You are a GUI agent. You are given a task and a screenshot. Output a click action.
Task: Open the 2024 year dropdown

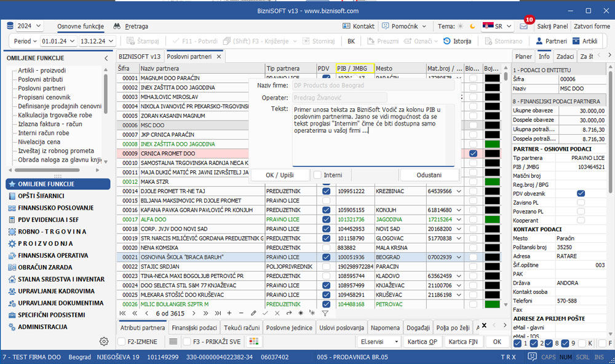25,26
